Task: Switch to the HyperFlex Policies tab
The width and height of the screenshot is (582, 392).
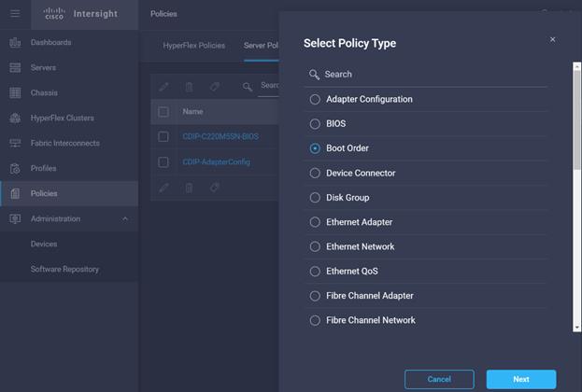Action: (194, 46)
